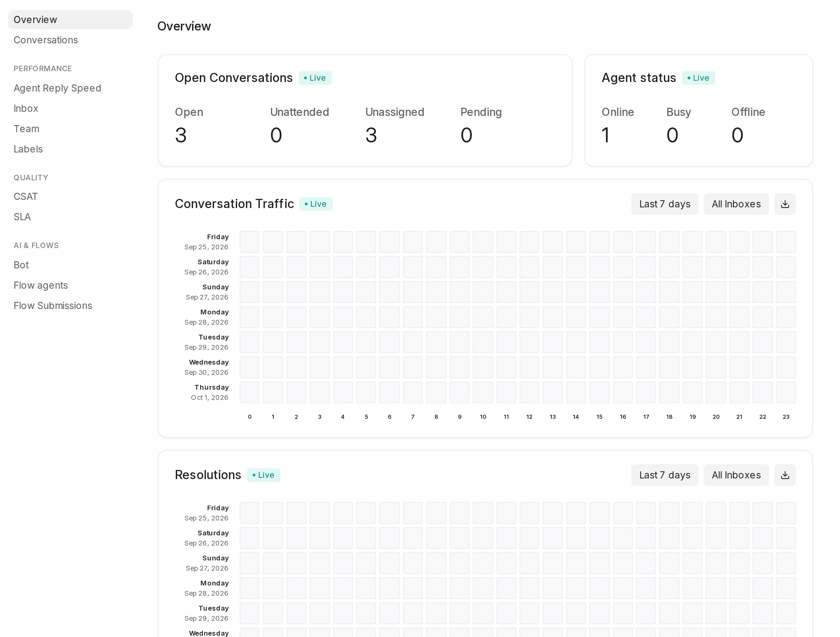Open All Inboxes filter in Conversation Traffic
The image size is (840, 637).
(736, 204)
